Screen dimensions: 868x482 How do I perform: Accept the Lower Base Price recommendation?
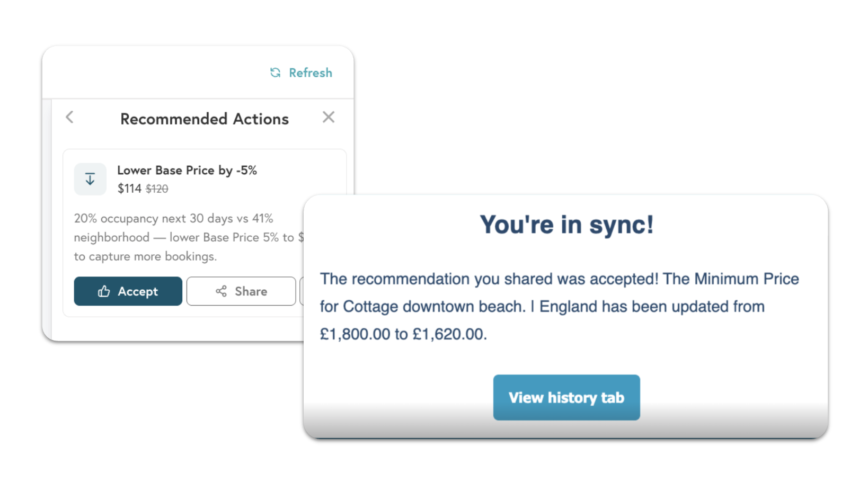pyautogui.click(x=128, y=291)
